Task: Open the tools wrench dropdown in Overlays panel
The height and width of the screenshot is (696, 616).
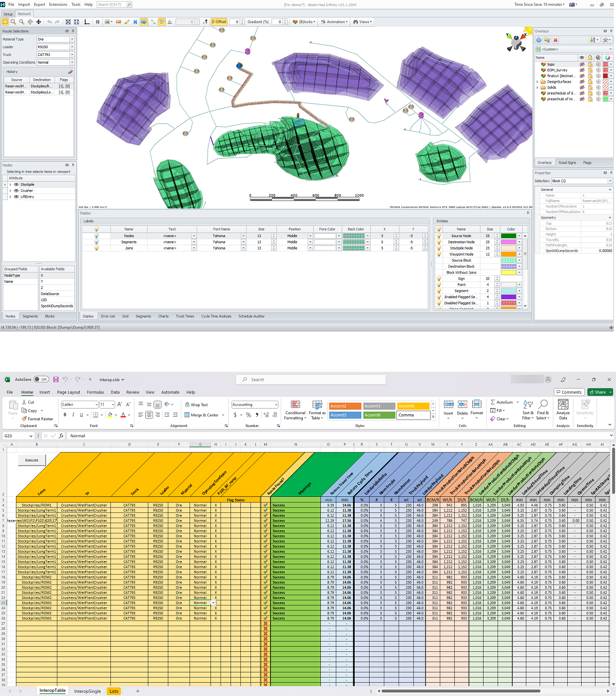Action: coord(607,40)
